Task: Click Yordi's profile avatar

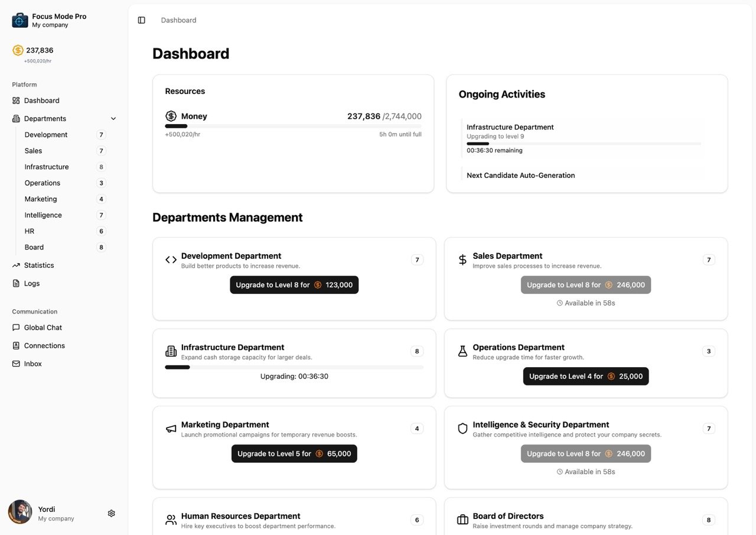Action: [x=20, y=513]
